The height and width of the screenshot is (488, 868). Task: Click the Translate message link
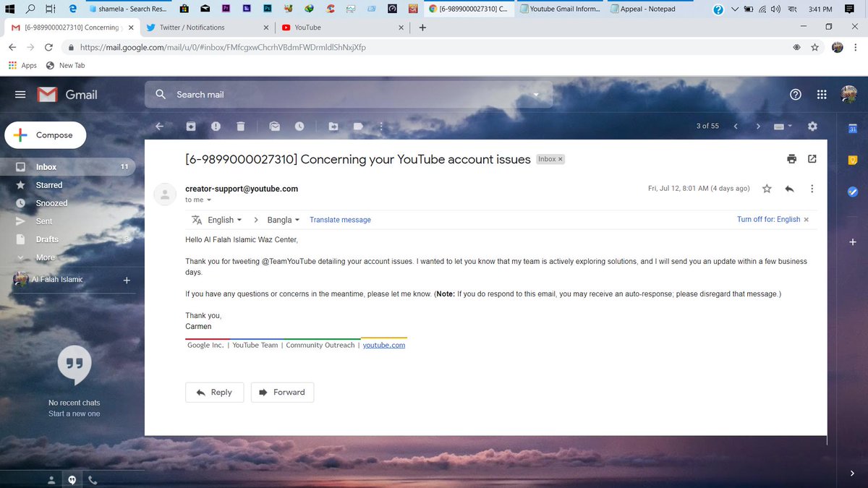click(340, 220)
